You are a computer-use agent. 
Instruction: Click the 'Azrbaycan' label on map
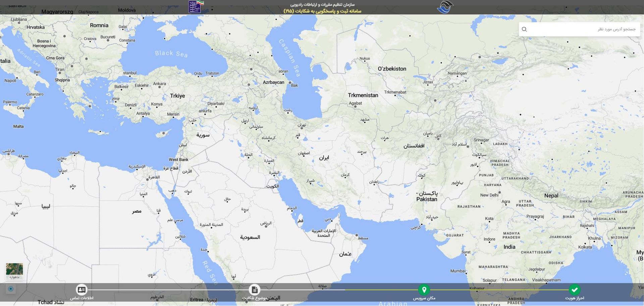(273, 82)
